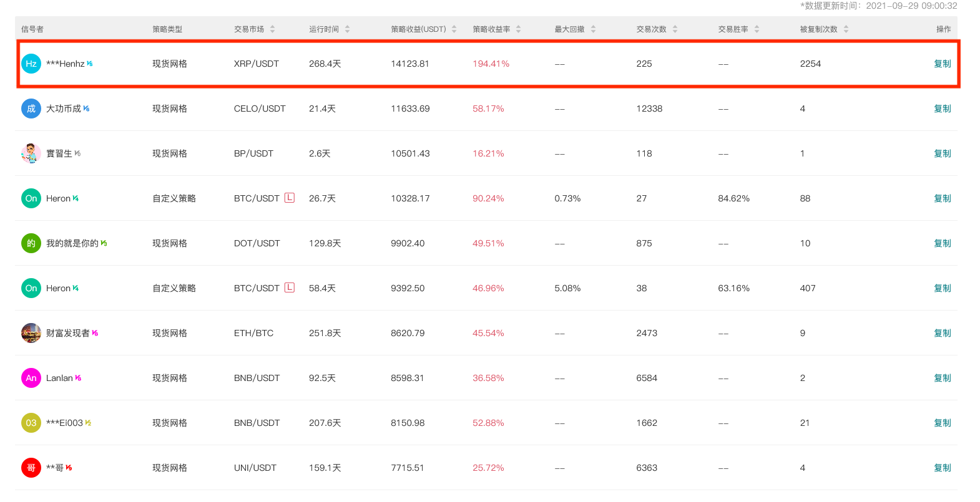Image resolution: width=980 pixels, height=502 pixels.
Task: Sort by 运行时间 column arrows
Action: click(x=348, y=29)
